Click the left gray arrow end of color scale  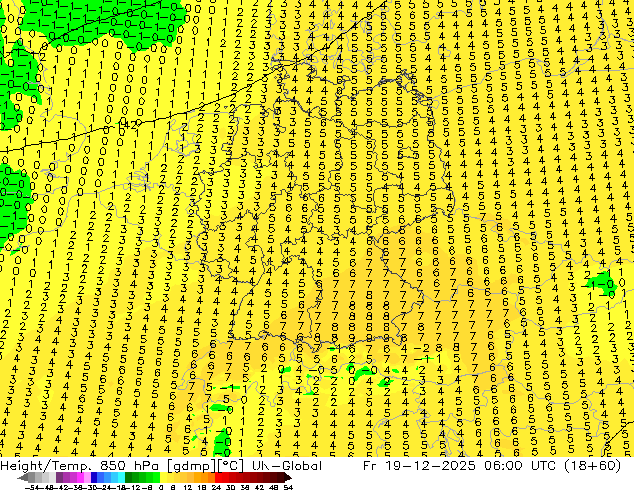[23, 478]
